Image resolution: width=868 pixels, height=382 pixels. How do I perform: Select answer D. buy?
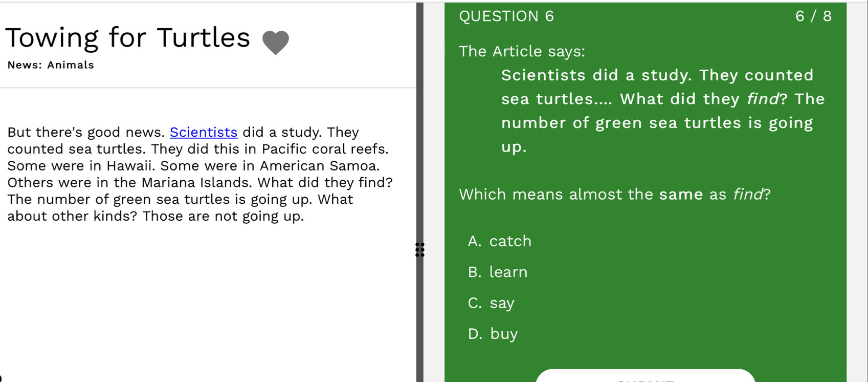click(x=493, y=334)
